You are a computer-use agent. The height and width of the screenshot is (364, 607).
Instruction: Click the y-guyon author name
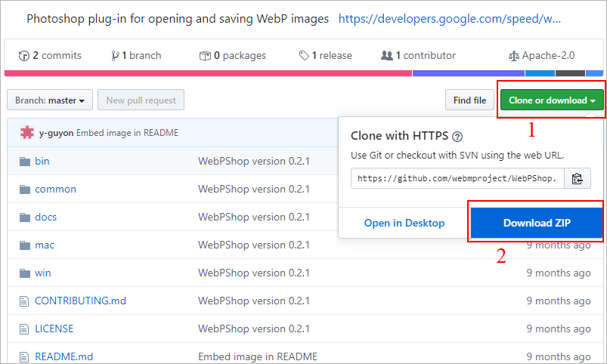point(56,133)
